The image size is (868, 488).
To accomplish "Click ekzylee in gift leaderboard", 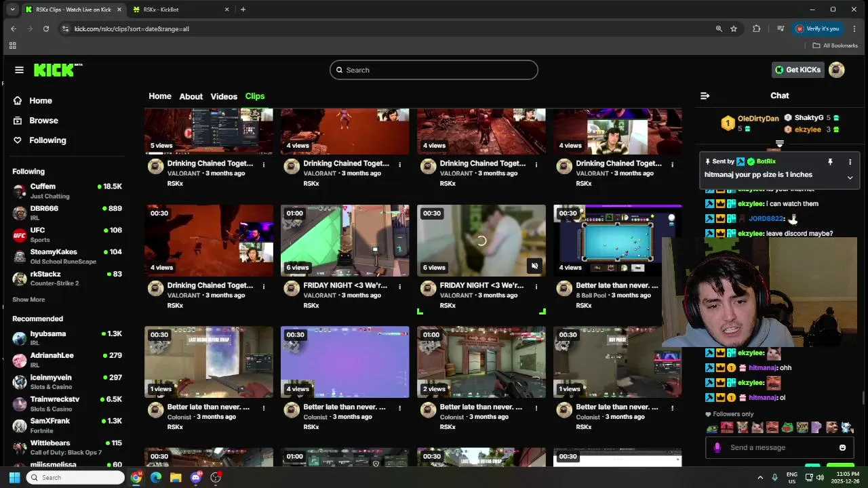I will [808, 129].
